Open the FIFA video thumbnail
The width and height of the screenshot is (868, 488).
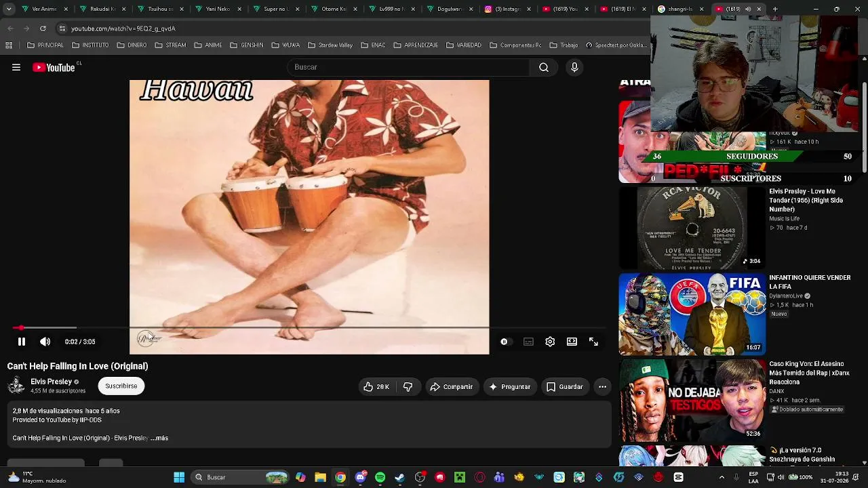[692, 314]
